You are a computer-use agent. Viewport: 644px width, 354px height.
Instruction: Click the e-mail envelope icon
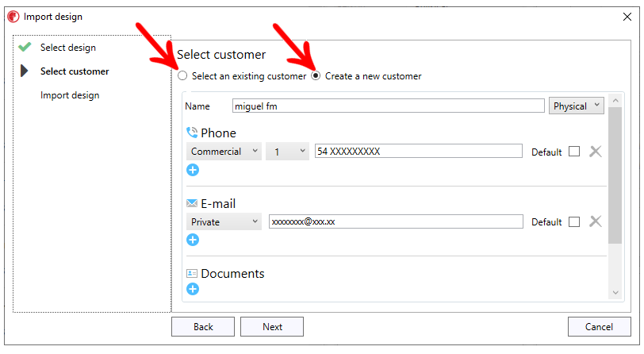(x=192, y=203)
